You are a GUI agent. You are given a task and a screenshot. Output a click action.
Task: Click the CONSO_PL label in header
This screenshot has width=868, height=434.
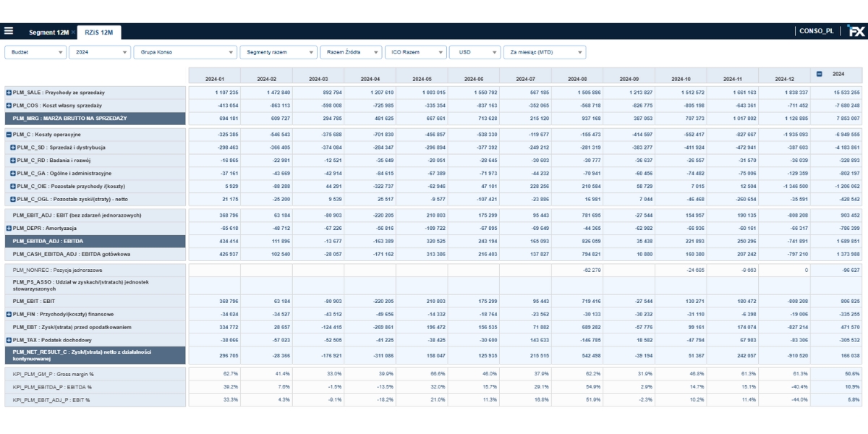coord(817,32)
